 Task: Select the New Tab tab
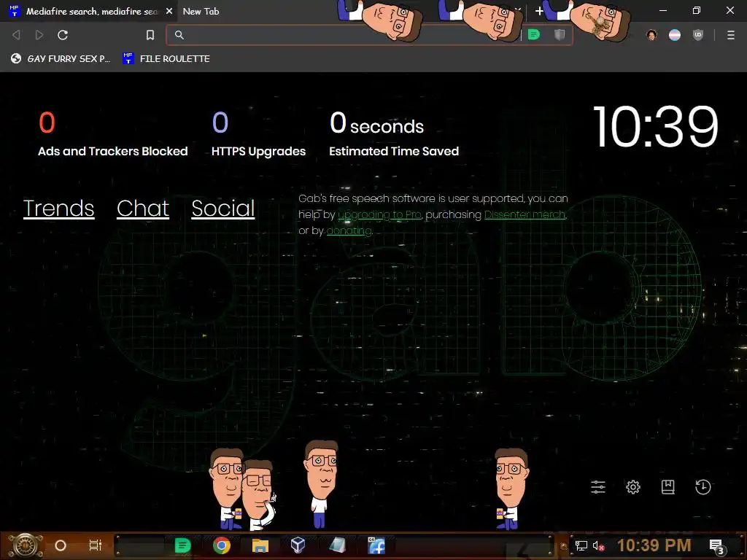point(201,11)
